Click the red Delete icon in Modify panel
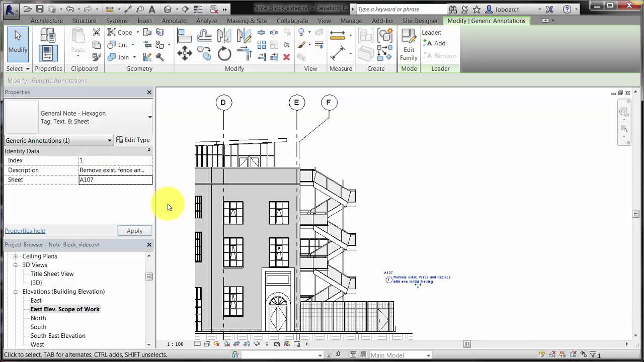644x362 pixels. pos(286,57)
